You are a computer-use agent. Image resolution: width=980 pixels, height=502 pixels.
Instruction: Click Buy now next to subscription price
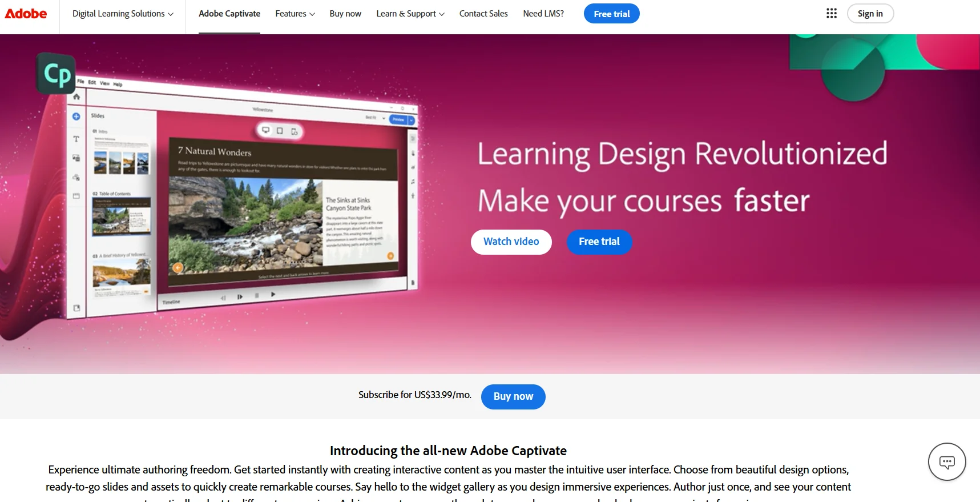point(513,396)
